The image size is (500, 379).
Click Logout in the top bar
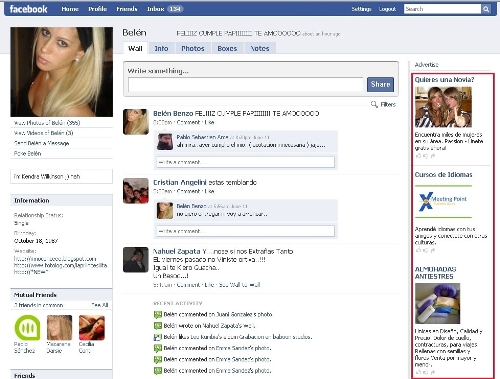pyautogui.click(x=387, y=9)
